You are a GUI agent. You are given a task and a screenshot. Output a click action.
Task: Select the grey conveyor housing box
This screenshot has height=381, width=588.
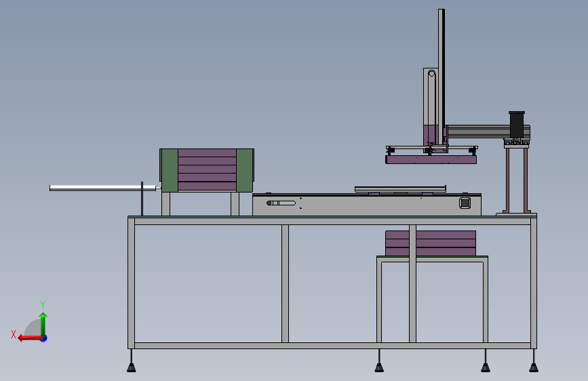[x=367, y=205]
